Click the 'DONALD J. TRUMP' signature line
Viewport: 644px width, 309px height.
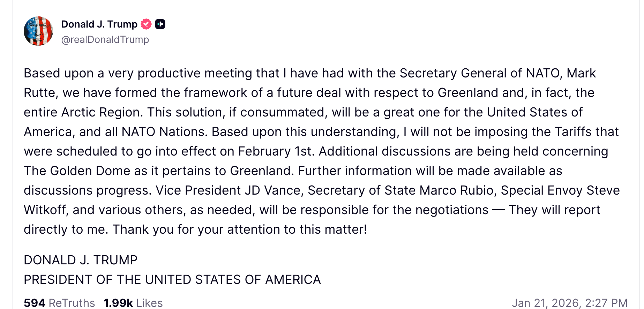[x=81, y=260]
